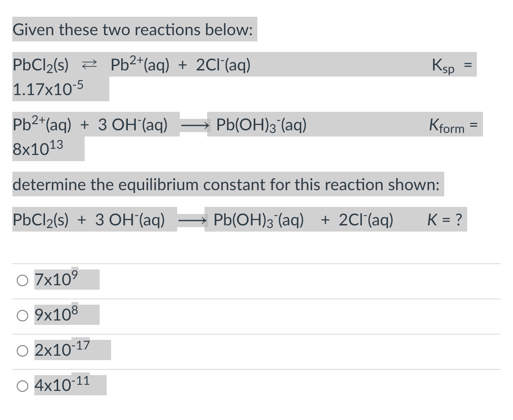The height and width of the screenshot is (420, 513).
Task: Select the 2x10⁻¹⁷ answer radio button
Action: click(x=22, y=350)
